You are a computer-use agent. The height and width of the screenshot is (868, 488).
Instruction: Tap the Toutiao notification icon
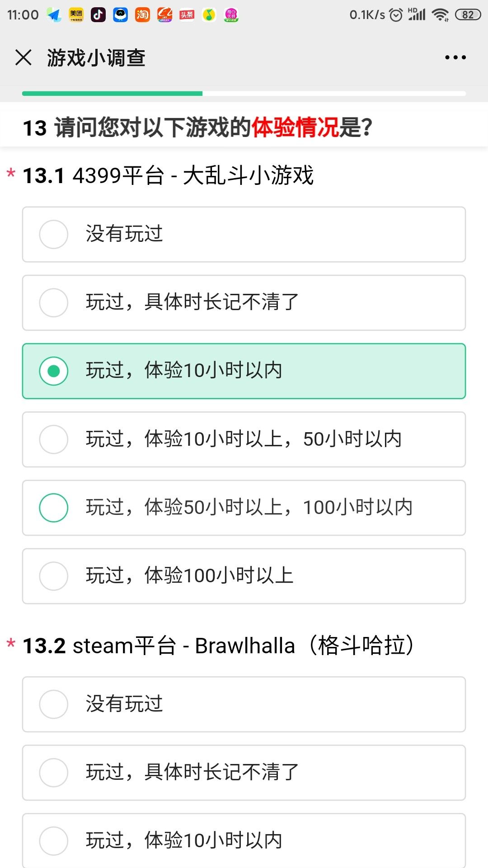187,15
